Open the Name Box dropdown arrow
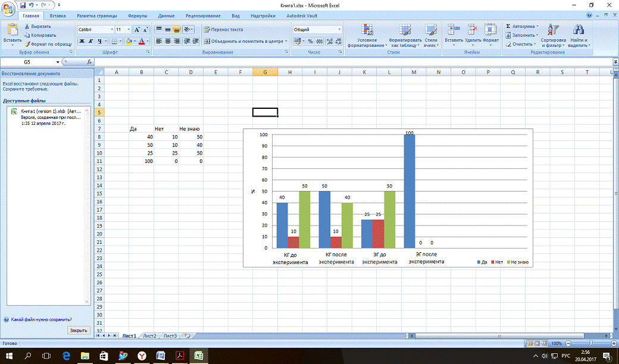 click(x=58, y=62)
